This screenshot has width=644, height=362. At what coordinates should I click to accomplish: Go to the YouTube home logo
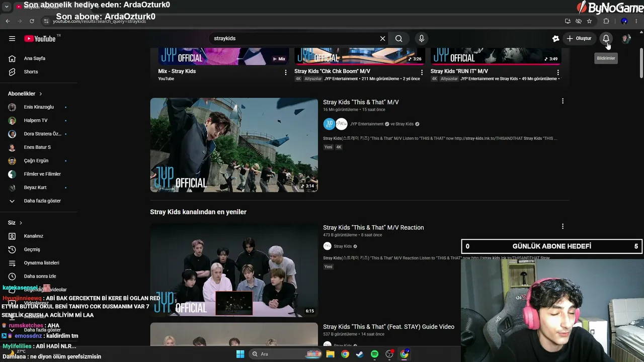[40, 39]
